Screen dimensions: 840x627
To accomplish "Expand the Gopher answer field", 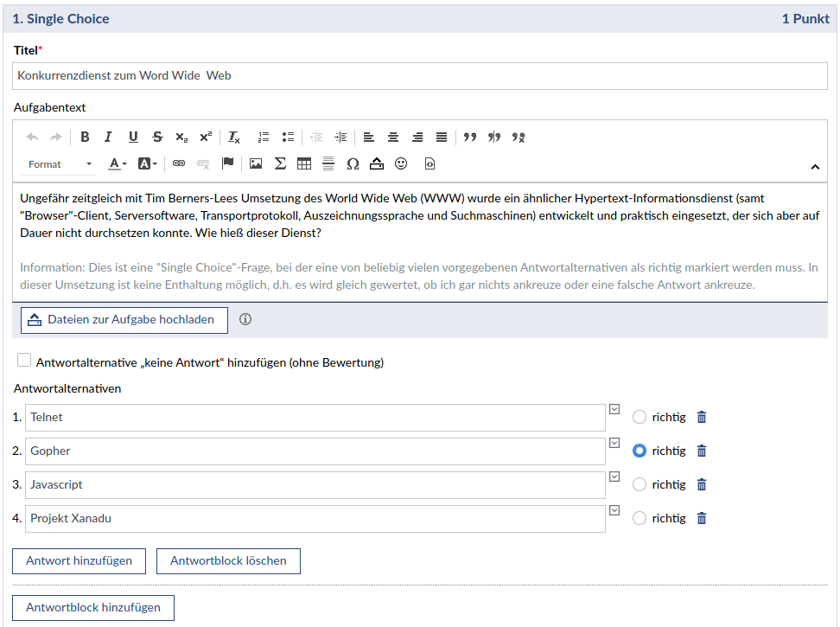I will pos(614,443).
